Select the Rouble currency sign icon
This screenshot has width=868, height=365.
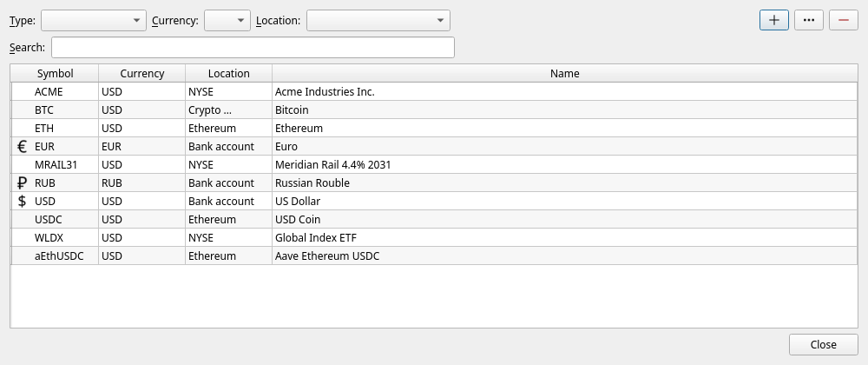(x=23, y=182)
